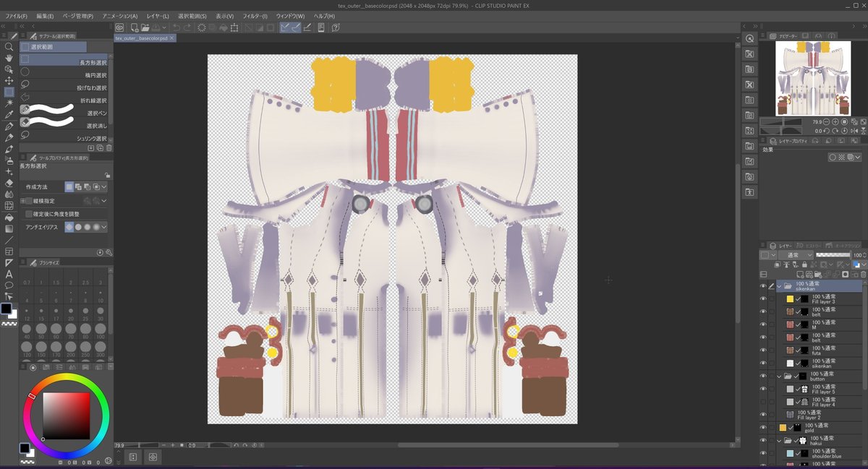Viewport: 868px width, 469px height.
Task: Enable the 確定後に角度を調整 checkbox
Action: click(28, 214)
